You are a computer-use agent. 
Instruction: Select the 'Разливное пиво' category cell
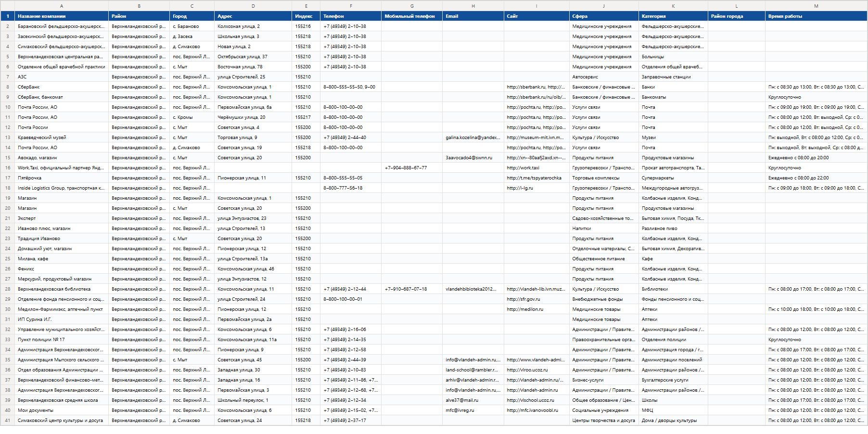(673, 228)
